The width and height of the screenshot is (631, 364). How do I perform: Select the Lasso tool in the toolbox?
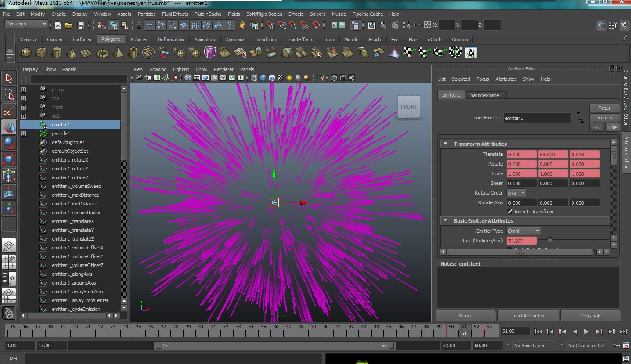point(9,94)
